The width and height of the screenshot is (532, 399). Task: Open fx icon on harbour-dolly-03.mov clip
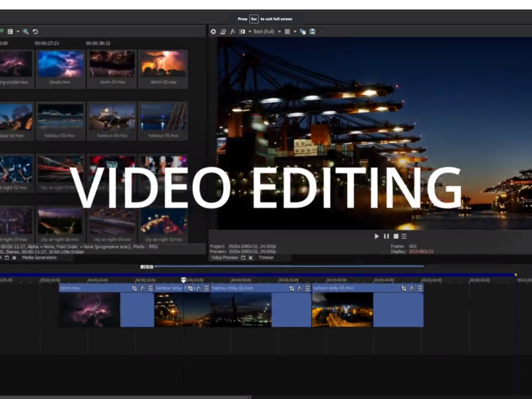(x=412, y=288)
